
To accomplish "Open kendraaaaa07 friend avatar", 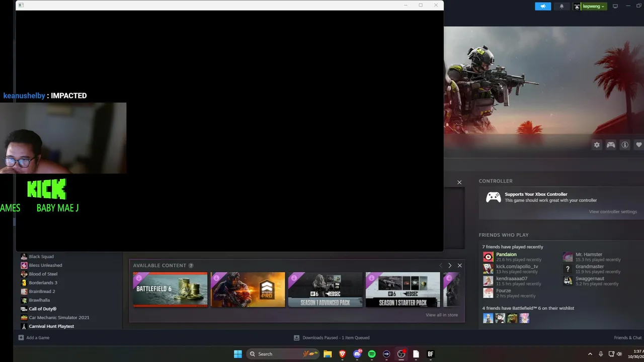I will click(x=488, y=281).
